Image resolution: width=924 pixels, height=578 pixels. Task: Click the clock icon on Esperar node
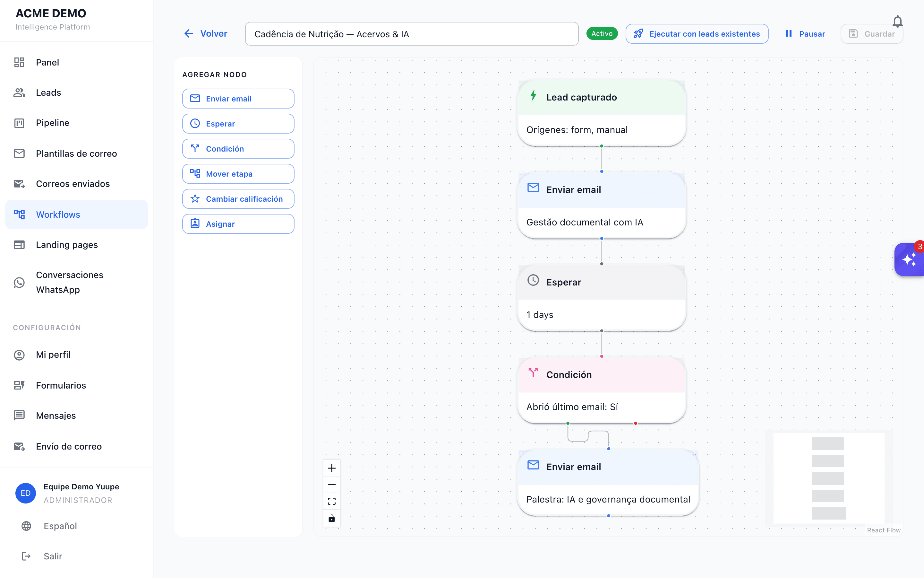[x=533, y=280]
